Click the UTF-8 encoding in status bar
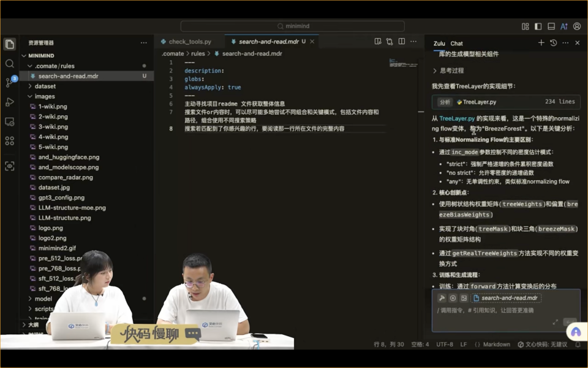The height and width of the screenshot is (368, 588). [445, 344]
